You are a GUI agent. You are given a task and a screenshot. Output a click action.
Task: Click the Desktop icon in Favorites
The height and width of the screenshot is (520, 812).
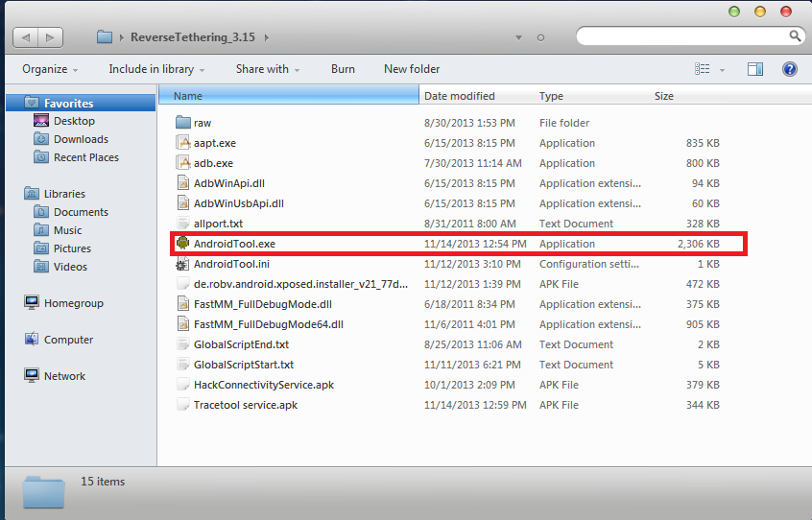pyautogui.click(x=41, y=121)
